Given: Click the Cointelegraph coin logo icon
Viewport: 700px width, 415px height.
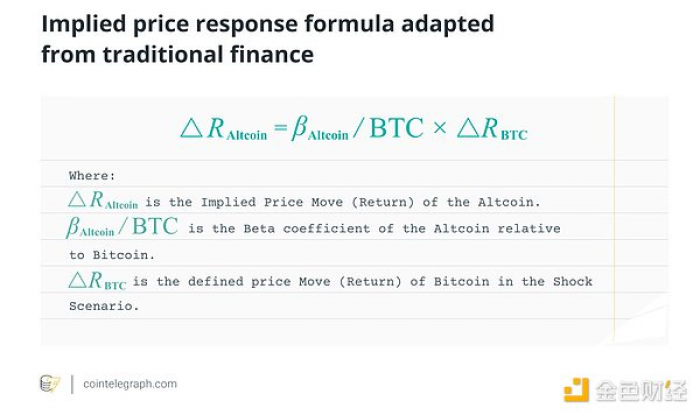Looking at the screenshot, I should click(49, 384).
